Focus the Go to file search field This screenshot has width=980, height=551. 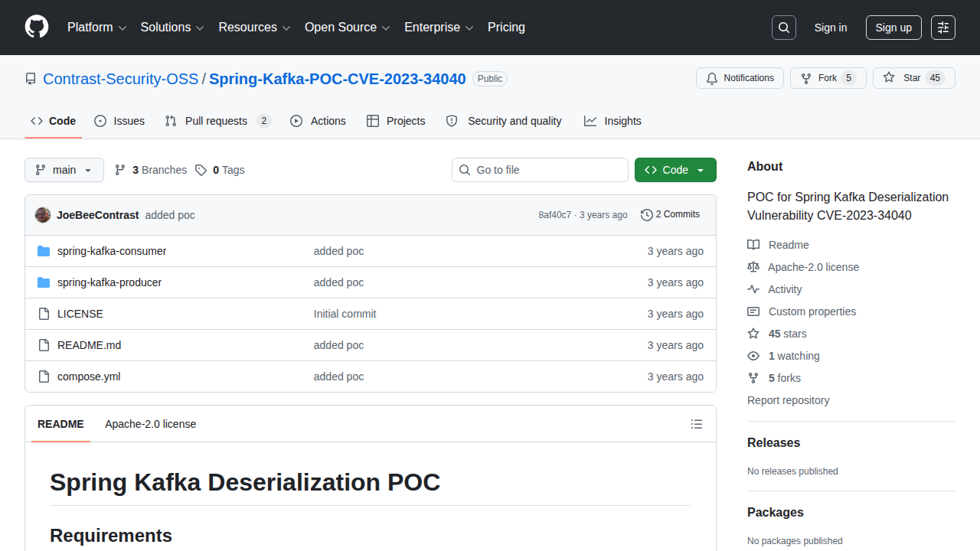pos(540,170)
